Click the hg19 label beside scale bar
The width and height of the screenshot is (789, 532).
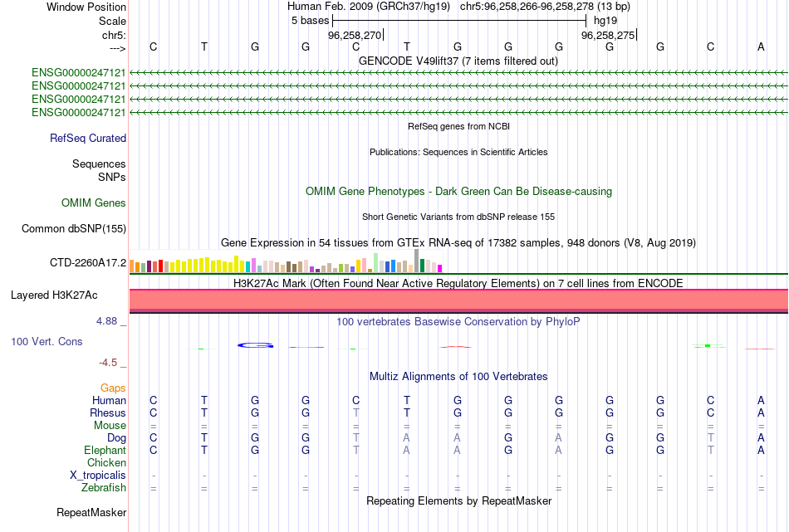(605, 21)
